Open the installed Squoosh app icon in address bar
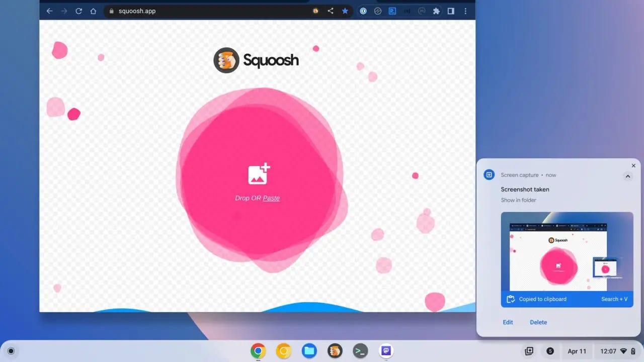The height and width of the screenshot is (362, 644). [315, 11]
